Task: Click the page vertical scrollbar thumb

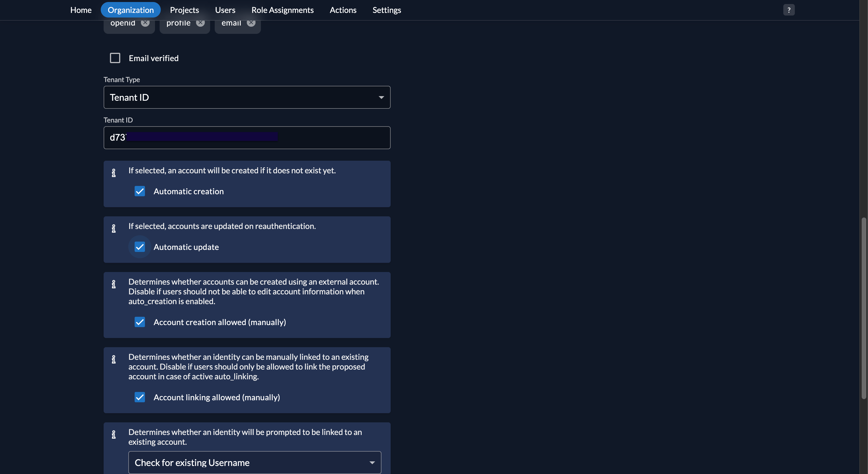Action: pos(864,308)
